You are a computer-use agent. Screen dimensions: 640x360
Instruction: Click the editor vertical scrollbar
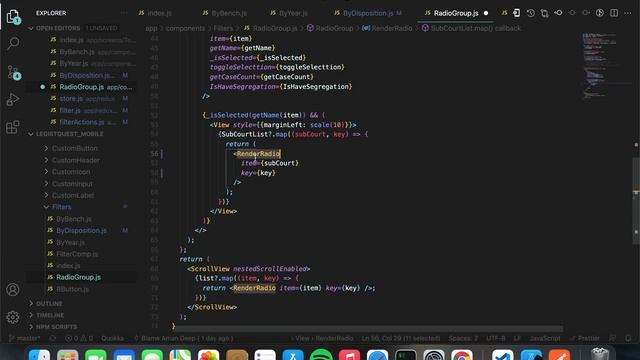636,200
